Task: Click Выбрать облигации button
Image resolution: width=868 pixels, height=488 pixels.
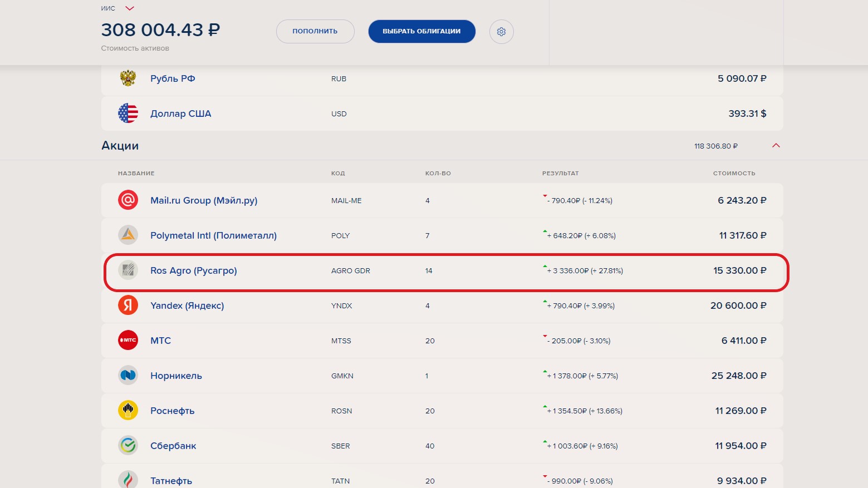Action: click(421, 31)
